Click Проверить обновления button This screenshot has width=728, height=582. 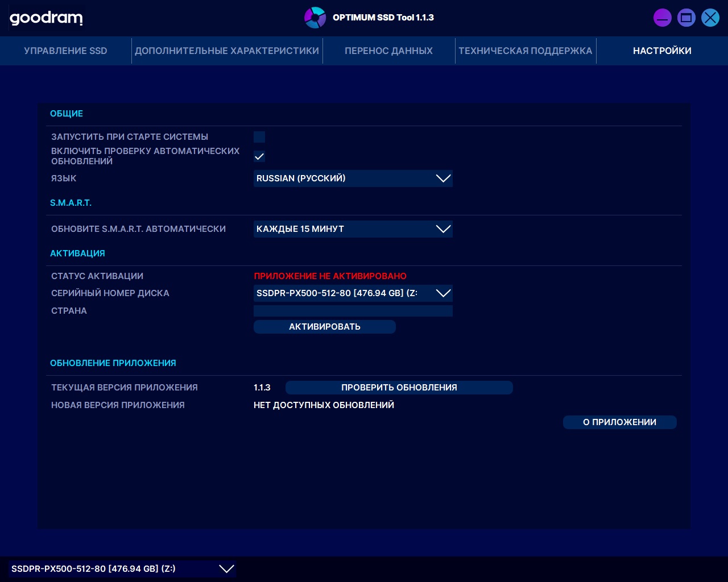[x=399, y=388]
